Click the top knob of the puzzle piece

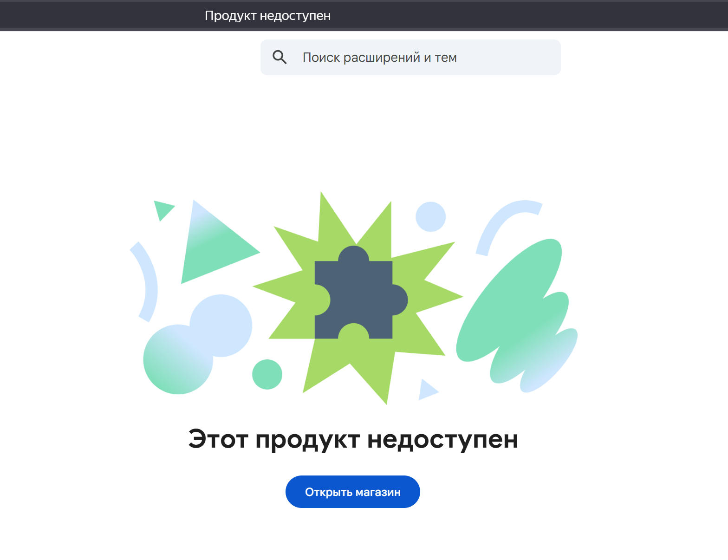point(354,255)
